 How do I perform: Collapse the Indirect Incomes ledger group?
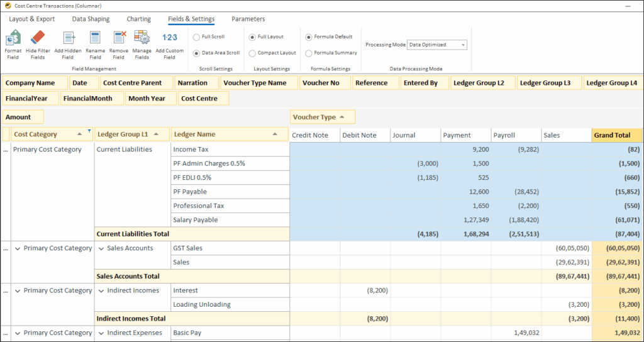[101, 290]
